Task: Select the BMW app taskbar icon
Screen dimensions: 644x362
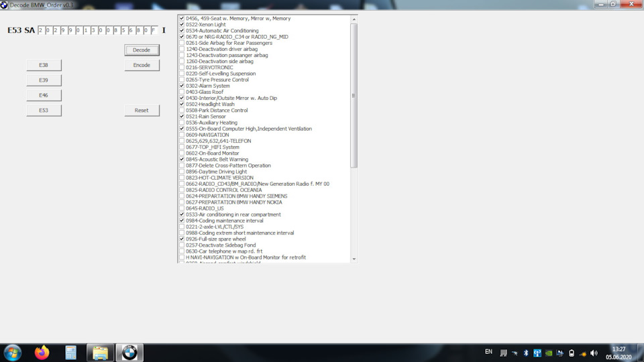Action: tap(129, 353)
